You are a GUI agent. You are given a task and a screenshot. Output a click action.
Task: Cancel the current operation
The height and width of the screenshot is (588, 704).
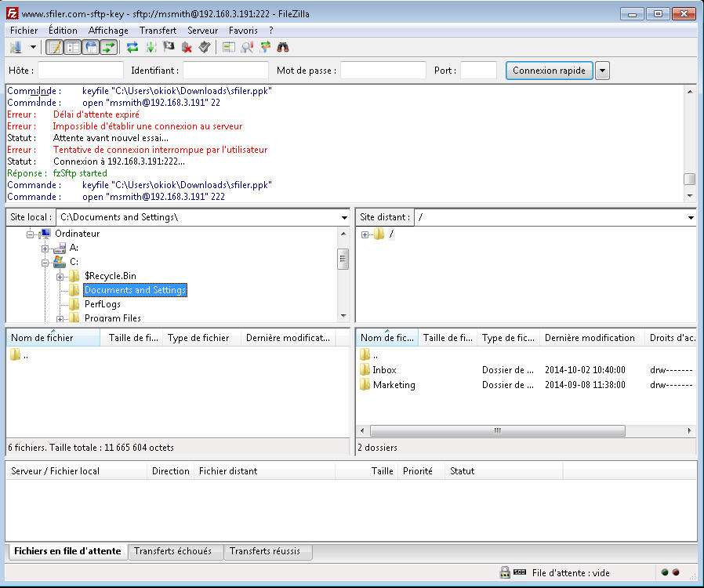pos(169,47)
